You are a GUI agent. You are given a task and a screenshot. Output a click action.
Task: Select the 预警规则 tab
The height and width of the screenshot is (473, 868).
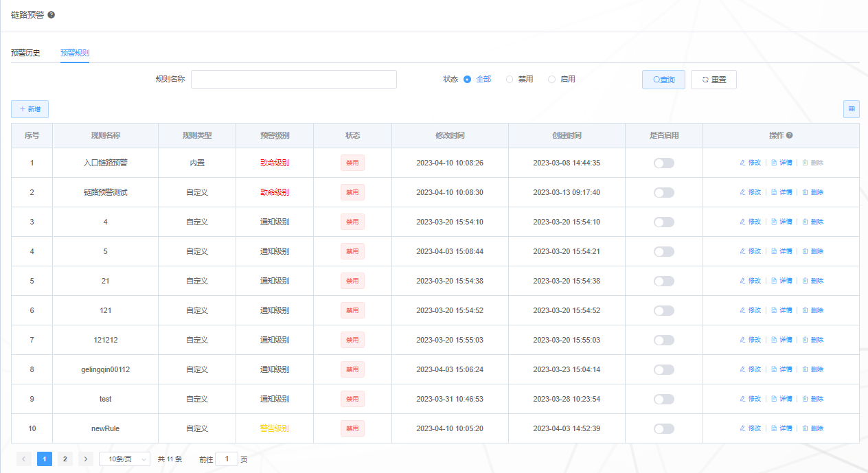click(x=75, y=53)
